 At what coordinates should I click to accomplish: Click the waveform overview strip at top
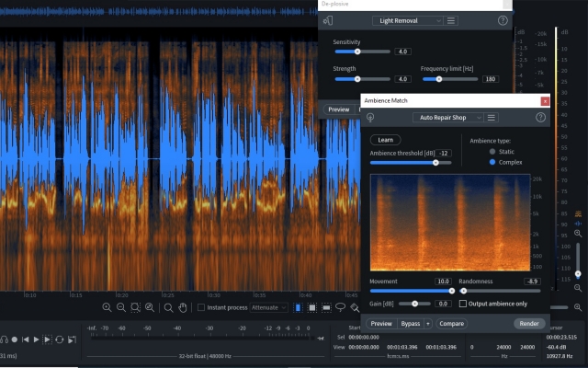point(159,12)
